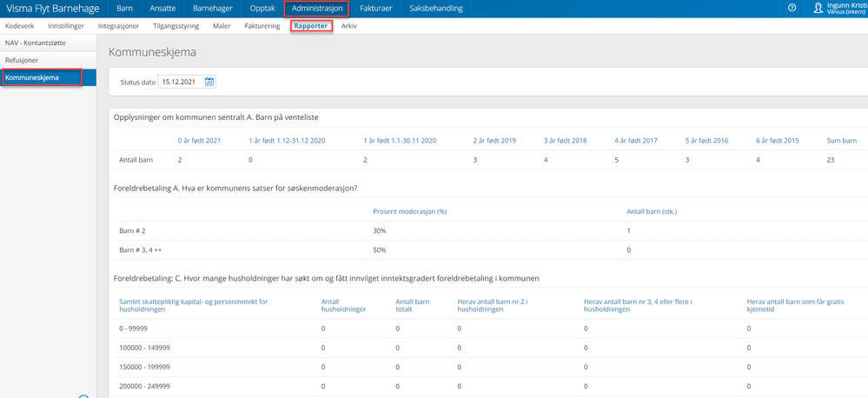Image resolution: width=868 pixels, height=398 pixels.
Task: Open the Fakturaer menu
Action: coord(374,9)
